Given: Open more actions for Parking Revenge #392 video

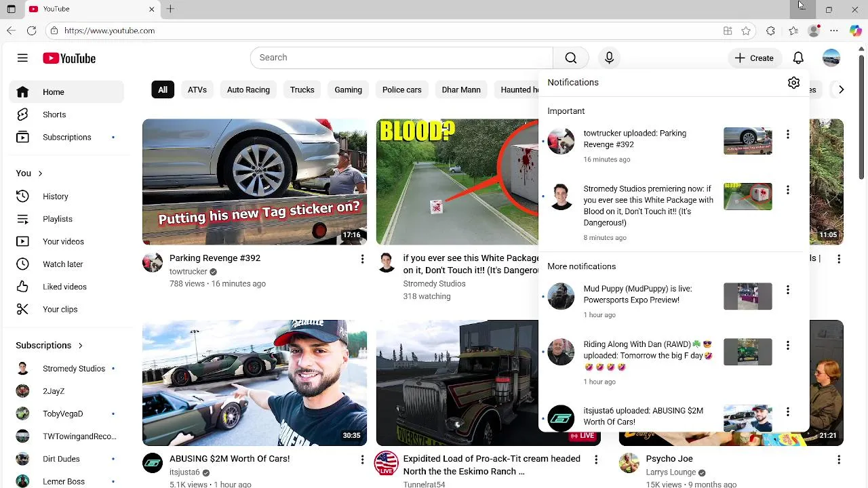Looking at the screenshot, I should 362,259.
